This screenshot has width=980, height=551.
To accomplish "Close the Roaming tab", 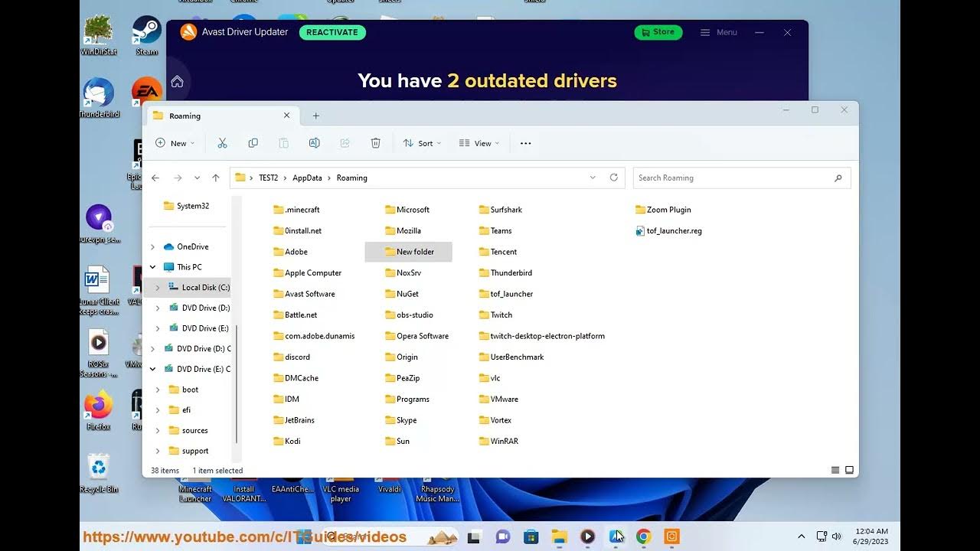I will (286, 116).
